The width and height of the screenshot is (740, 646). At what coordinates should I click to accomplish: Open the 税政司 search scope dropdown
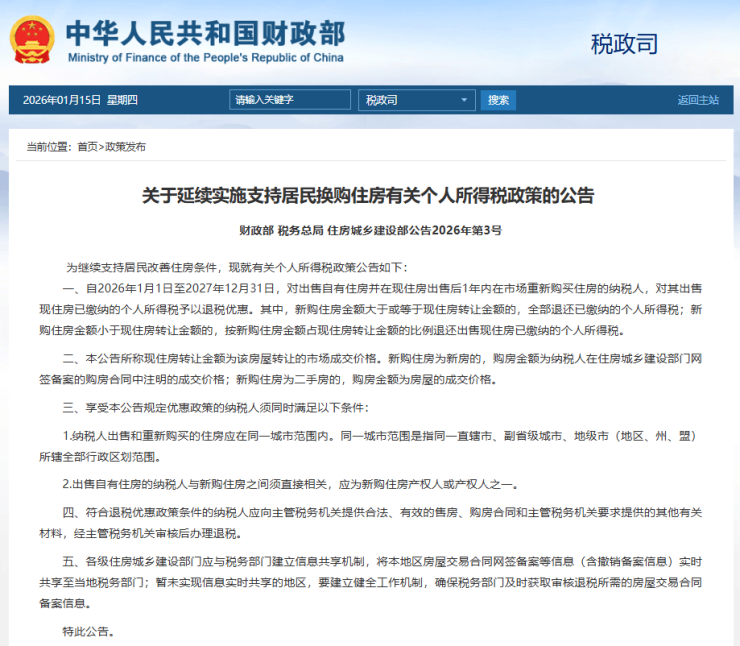(x=417, y=100)
